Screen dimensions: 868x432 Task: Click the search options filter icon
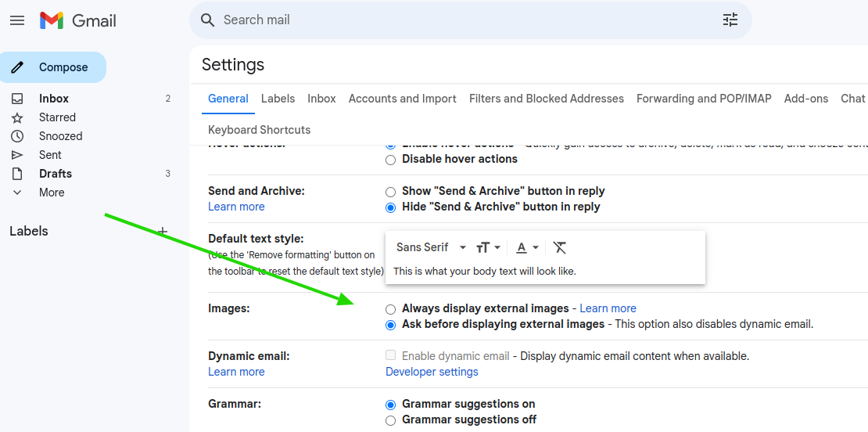click(730, 20)
